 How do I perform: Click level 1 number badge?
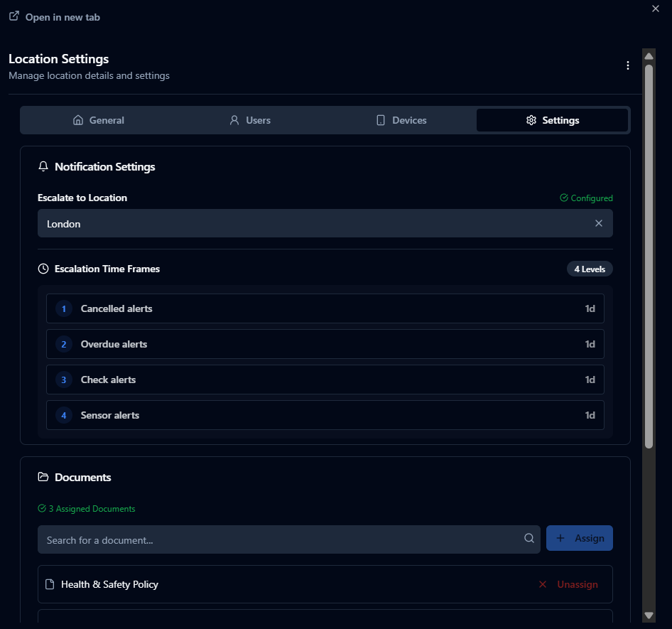[x=64, y=308]
